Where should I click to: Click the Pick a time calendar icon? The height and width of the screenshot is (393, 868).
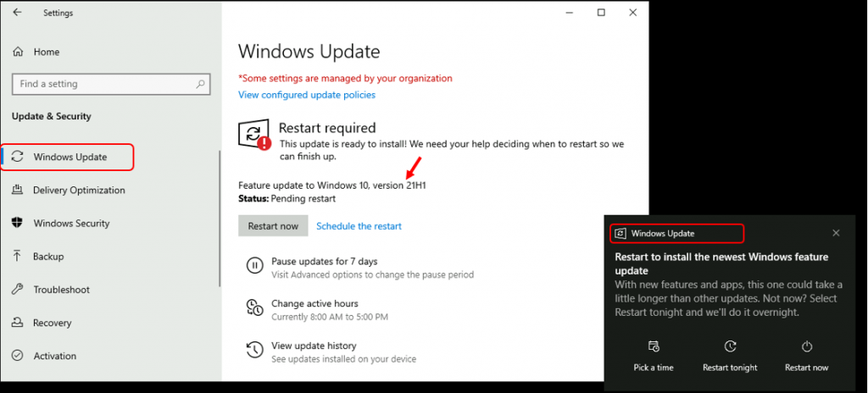point(654,347)
